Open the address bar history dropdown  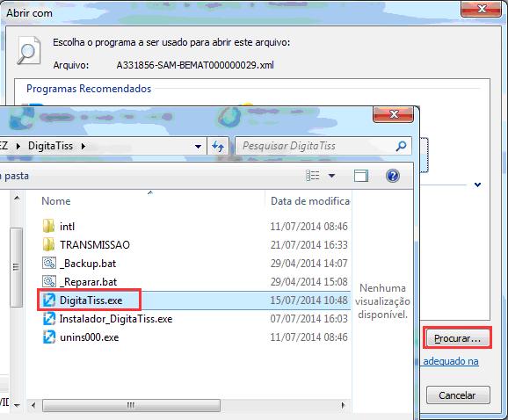coord(198,147)
